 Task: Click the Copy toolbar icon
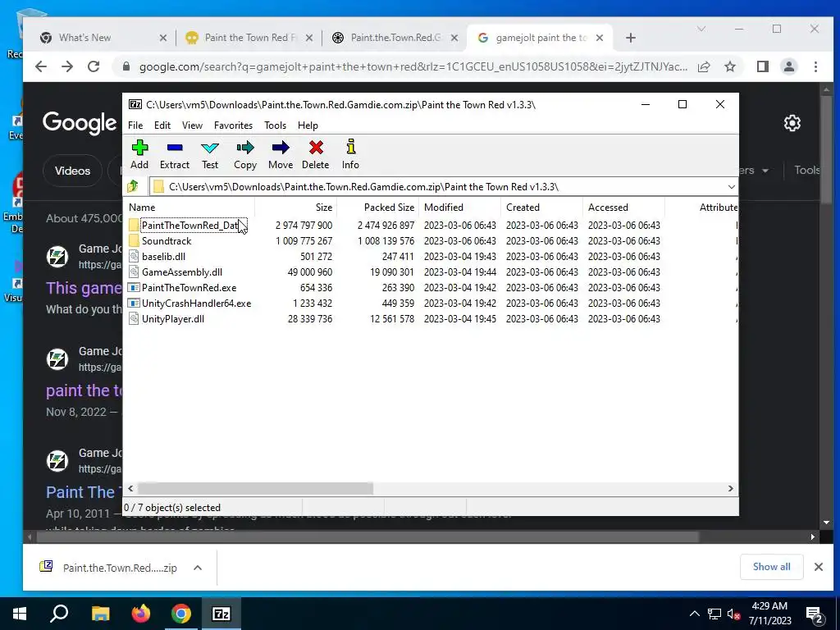(244, 148)
